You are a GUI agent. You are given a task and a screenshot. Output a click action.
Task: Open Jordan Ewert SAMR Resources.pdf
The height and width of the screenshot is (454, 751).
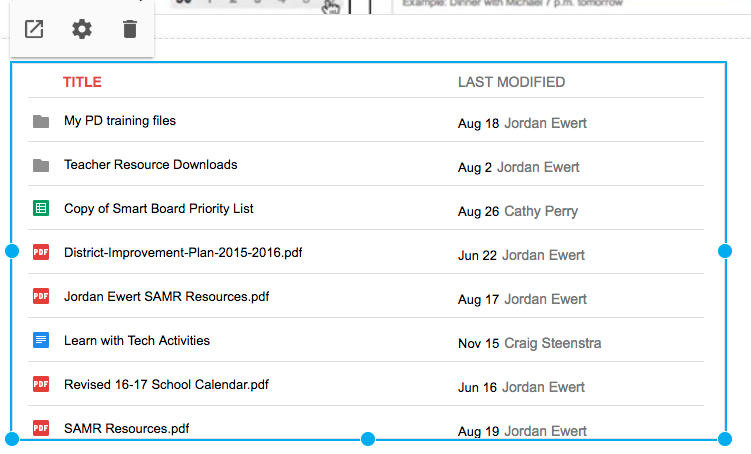(x=166, y=296)
